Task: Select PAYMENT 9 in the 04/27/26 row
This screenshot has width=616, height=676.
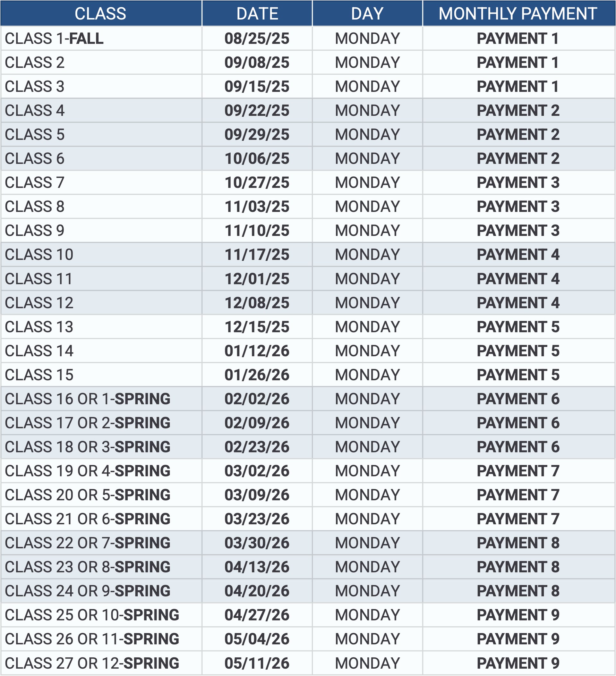Action: [x=518, y=615]
